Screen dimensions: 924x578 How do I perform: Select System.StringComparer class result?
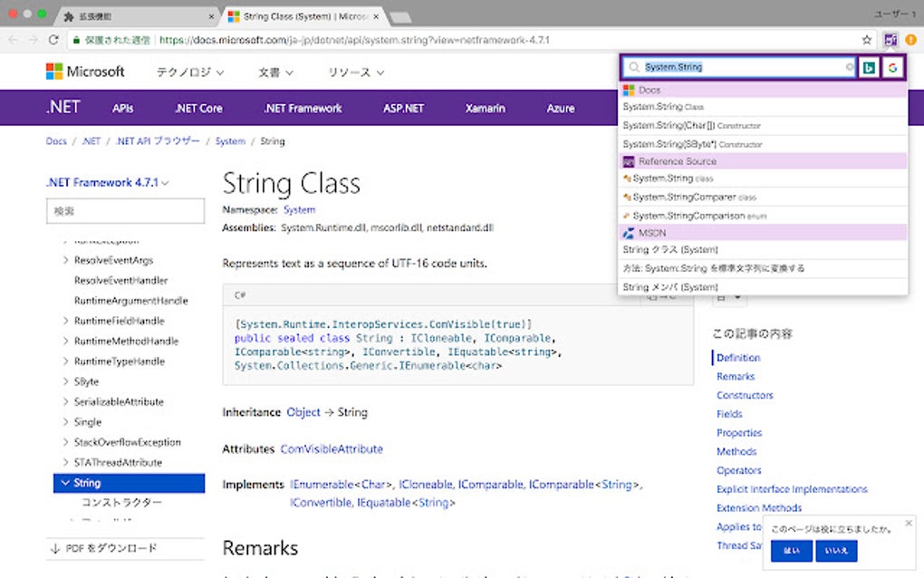[763, 197]
